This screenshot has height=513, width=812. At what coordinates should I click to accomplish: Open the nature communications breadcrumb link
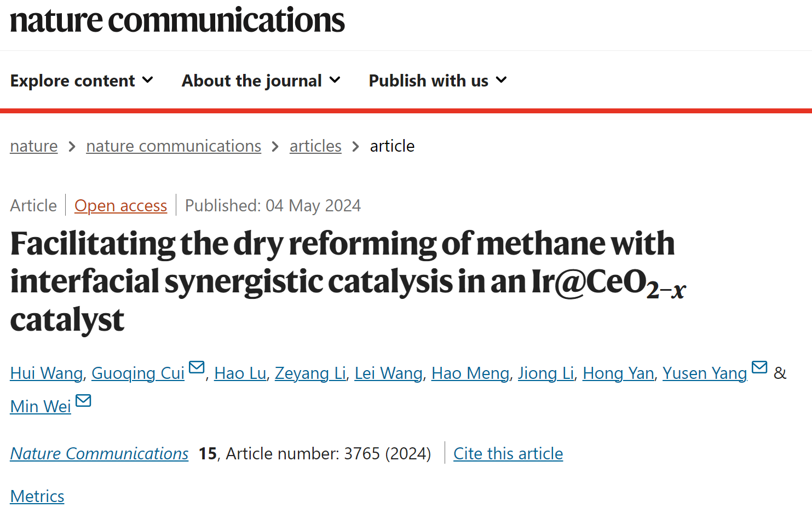click(x=174, y=146)
